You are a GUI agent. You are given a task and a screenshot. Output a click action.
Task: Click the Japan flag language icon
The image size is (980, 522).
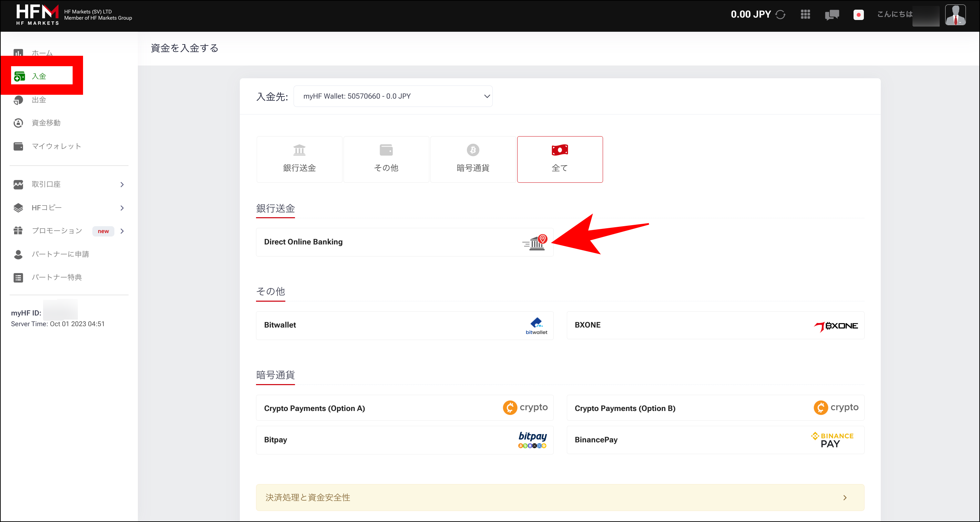point(859,15)
